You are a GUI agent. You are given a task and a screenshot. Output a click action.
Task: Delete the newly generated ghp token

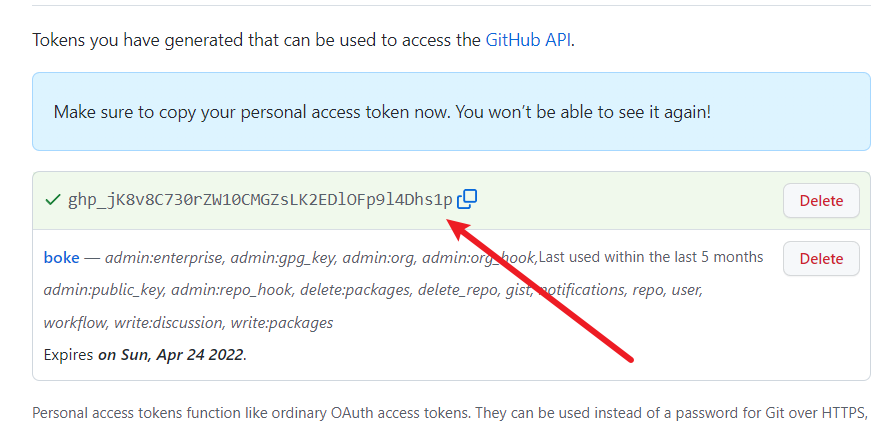[x=821, y=200]
